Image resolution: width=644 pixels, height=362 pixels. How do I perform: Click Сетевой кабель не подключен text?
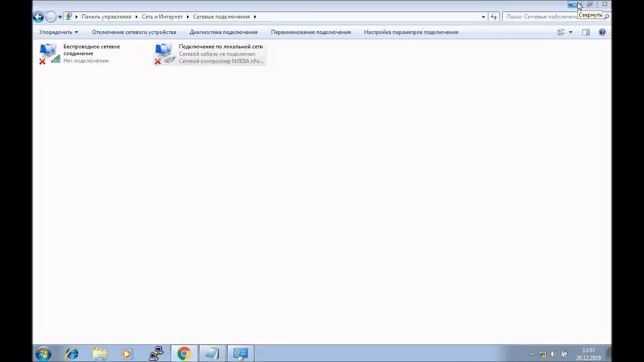click(217, 54)
